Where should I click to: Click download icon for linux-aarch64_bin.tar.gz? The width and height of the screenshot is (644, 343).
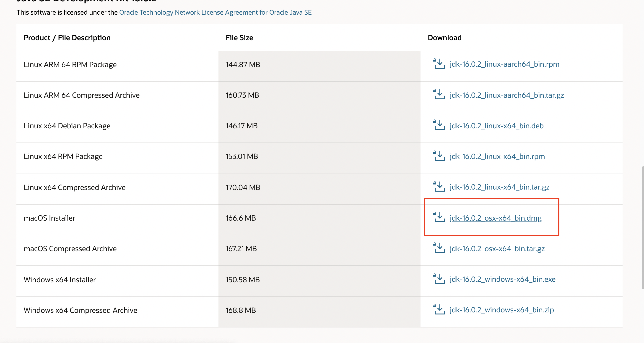click(x=439, y=94)
